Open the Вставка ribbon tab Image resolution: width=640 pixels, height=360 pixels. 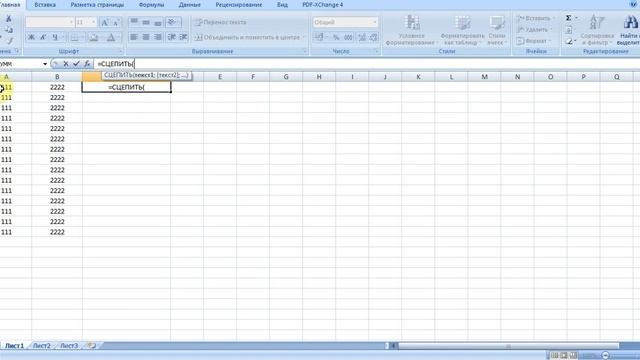coord(45,5)
